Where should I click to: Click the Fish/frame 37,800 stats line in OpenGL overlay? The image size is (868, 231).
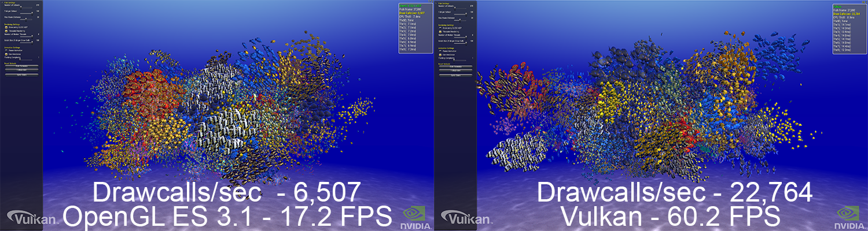pyautogui.click(x=410, y=9)
